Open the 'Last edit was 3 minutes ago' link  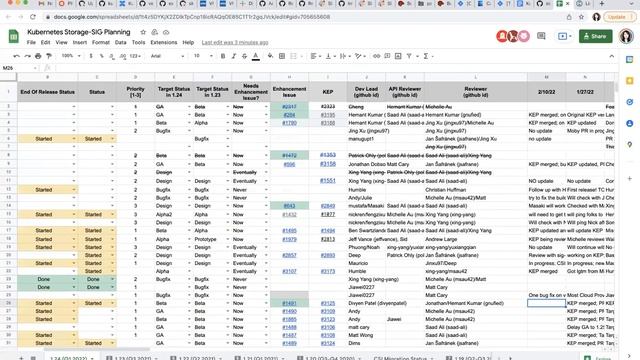coord(235,42)
